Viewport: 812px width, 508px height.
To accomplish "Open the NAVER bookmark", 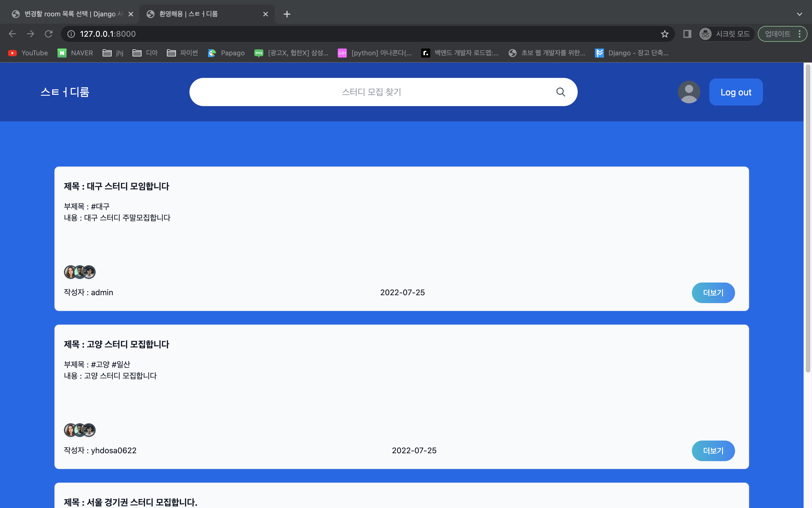I will click(x=76, y=53).
